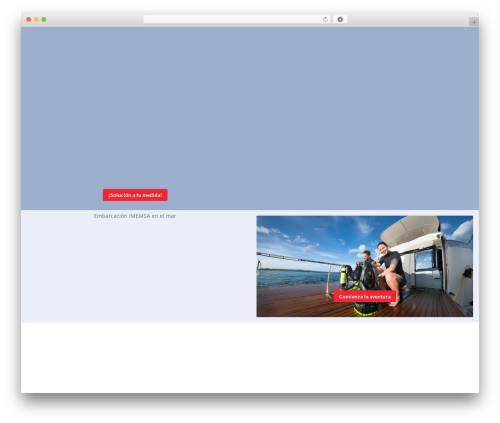Image resolution: width=500 pixels, height=423 pixels.
Task: Click the boat cabin window in the photo
Action: 423,260
